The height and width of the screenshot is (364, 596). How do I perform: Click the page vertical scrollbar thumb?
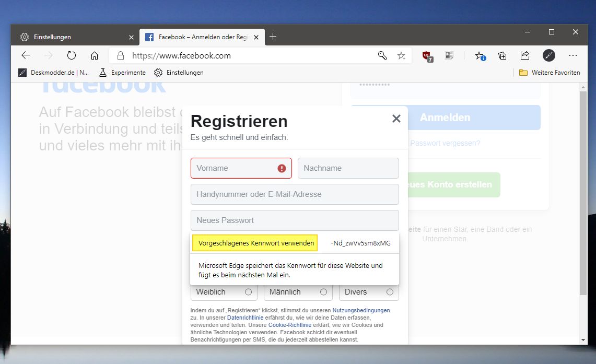(x=583, y=193)
